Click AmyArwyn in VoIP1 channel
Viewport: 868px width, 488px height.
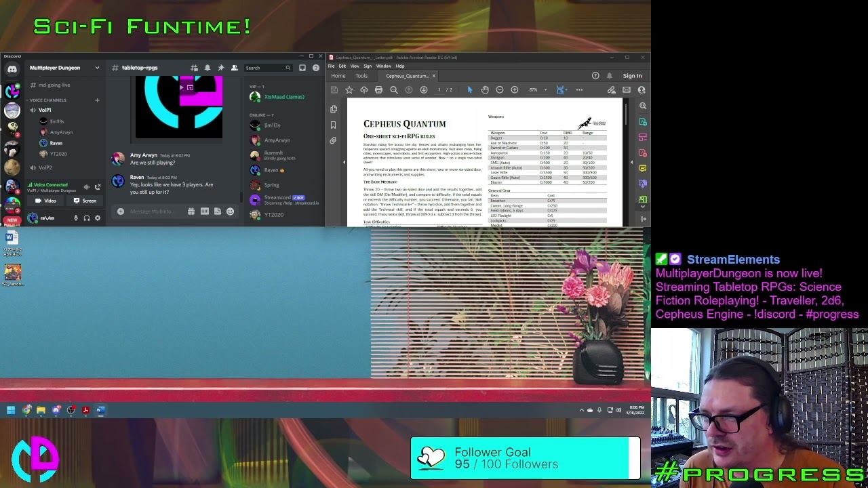(x=57, y=132)
